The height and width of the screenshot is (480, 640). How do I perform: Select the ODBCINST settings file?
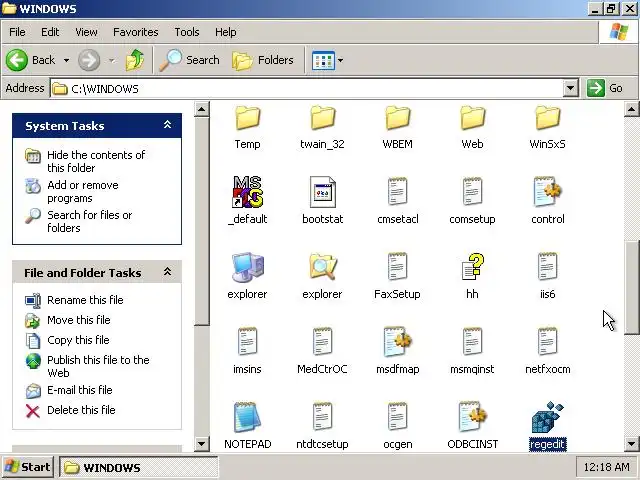tap(472, 426)
